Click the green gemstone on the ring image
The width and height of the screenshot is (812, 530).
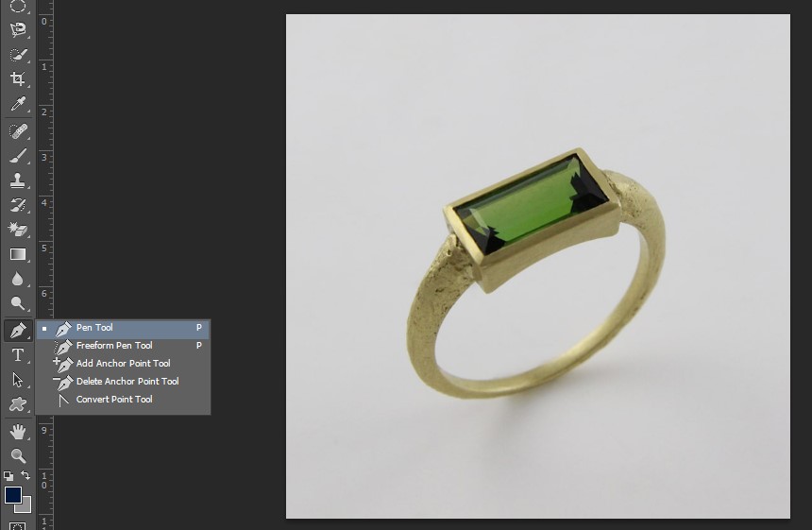tap(531, 205)
